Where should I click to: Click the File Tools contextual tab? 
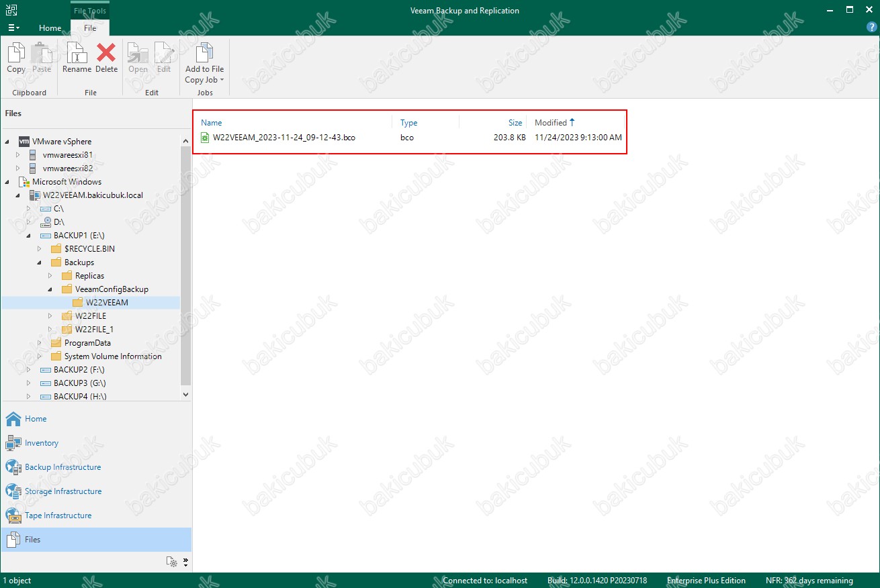(90, 11)
